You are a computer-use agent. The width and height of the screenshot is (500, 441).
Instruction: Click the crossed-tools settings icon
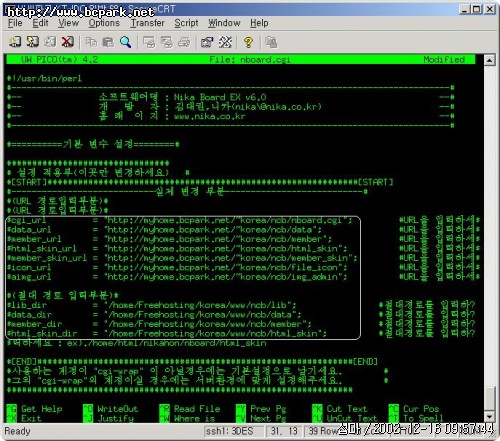225,42
